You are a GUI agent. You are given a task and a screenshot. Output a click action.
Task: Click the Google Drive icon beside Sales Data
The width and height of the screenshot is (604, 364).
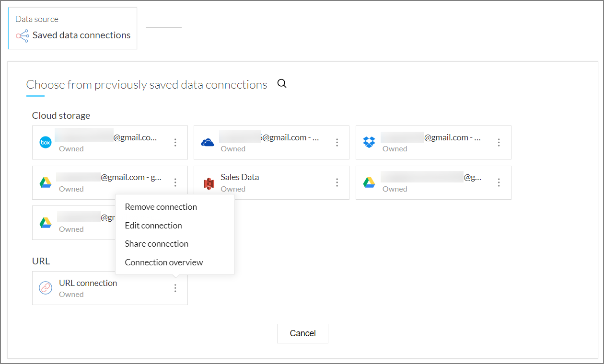369,182
